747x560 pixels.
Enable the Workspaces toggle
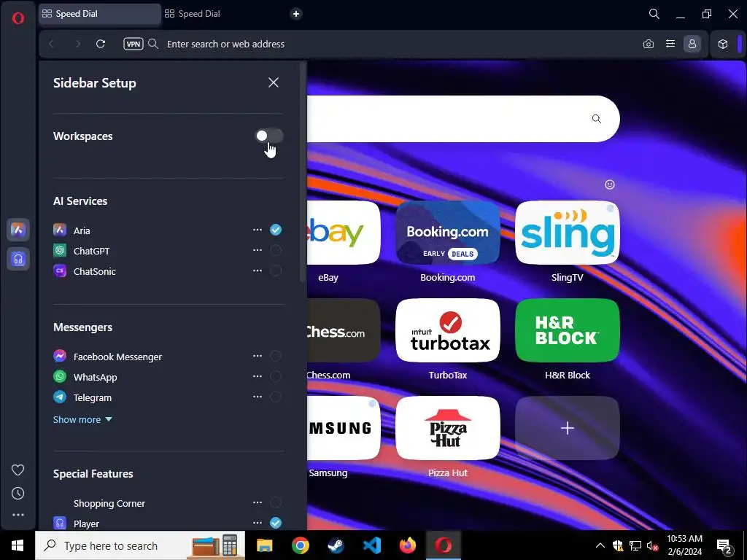tap(269, 136)
